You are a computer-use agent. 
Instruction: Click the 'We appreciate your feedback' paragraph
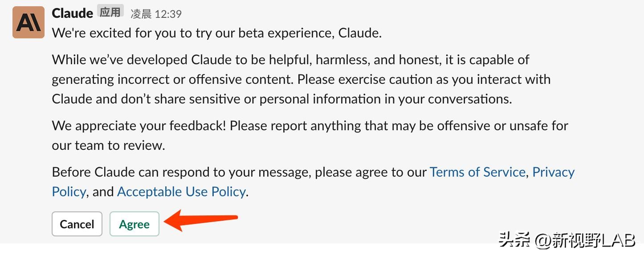[310, 126]
